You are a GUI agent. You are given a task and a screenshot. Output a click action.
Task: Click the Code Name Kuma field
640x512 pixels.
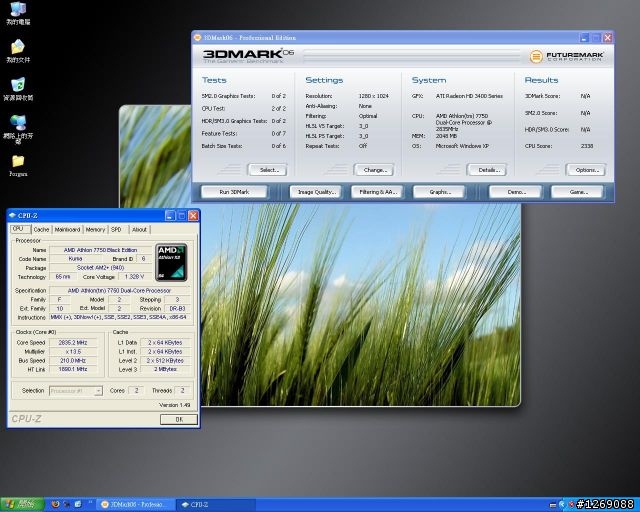click(76, 259)
